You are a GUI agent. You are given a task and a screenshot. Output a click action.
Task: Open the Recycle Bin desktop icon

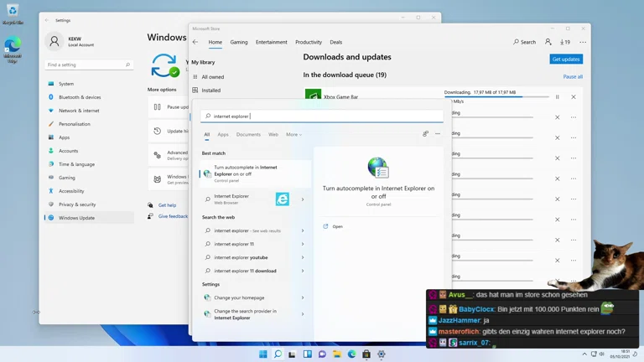[13, 14]
